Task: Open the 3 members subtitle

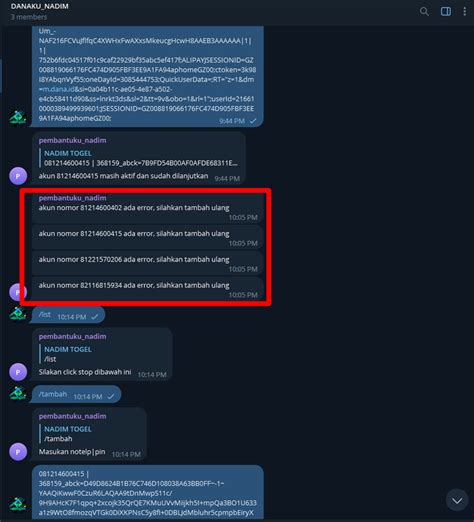Action: pyautogui.click(x=29, y=17)
